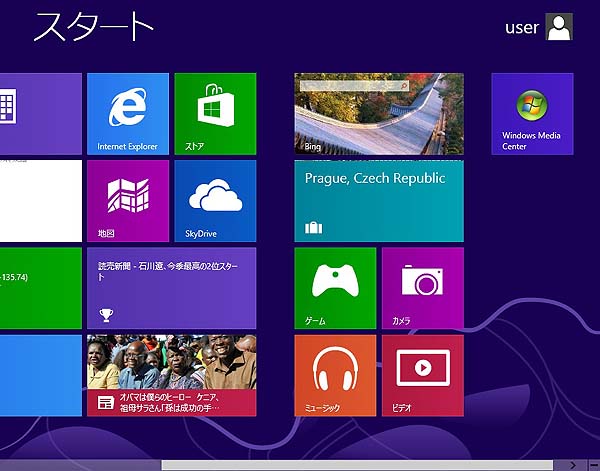Open the Internet Explorer tile

[x=127, y=113]
